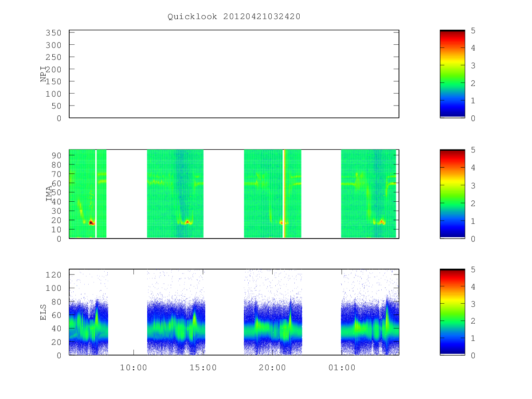The height and width of the screenshot is (399, 532).
Task: Click the 60 tick on ELS axis
Action: tap(55, 315)
